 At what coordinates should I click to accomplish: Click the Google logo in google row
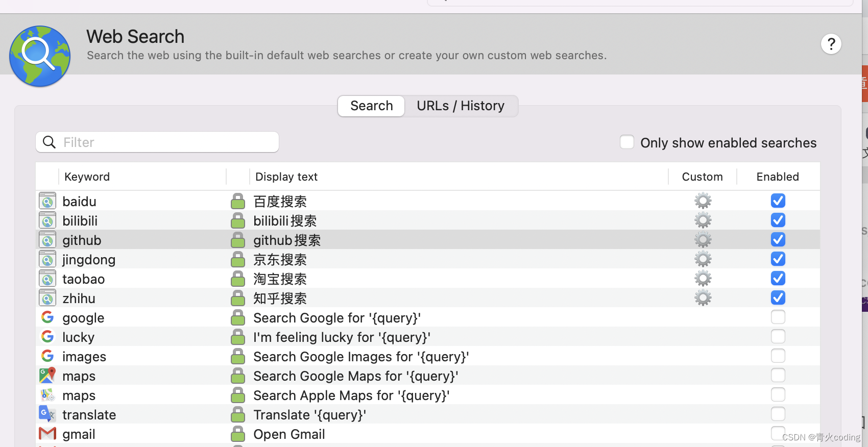pos(47,317)
